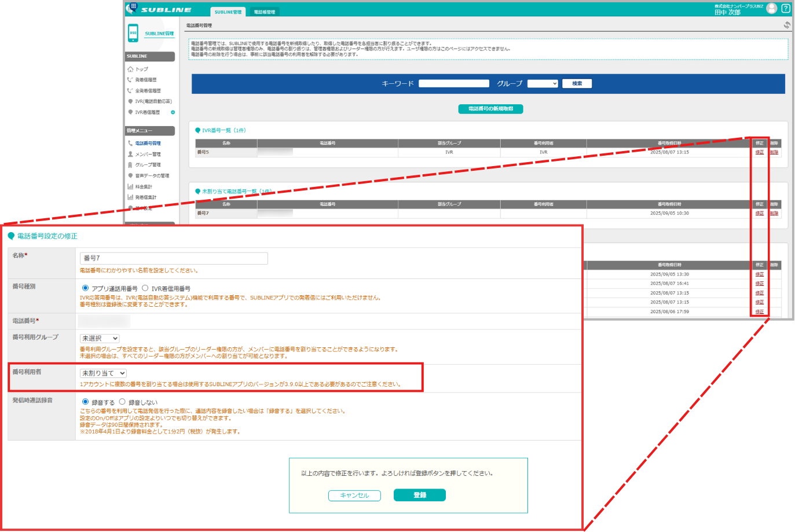Screen dimensions: 795x532
Task: Click the page refresh arrows icon
Action: 786,25
